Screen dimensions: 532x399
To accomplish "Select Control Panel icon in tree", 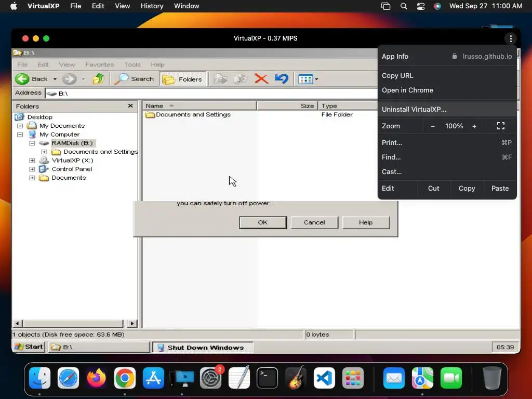I will pos(44,169).
